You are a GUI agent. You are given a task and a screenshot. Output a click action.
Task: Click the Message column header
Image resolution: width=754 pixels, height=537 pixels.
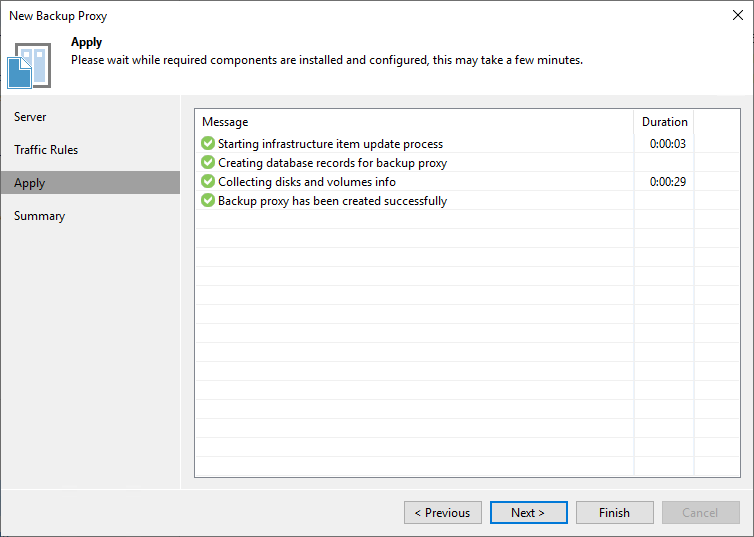225,122
